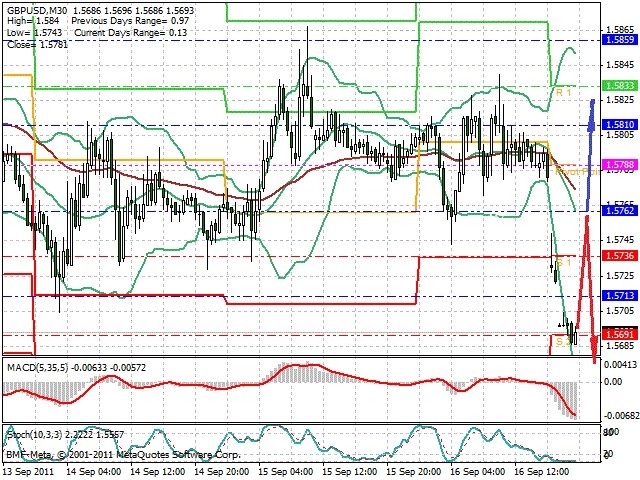Click the 14 Sep 12:00 time axis marker
This screenshot has height=480, width=640.
pos(158,472)
